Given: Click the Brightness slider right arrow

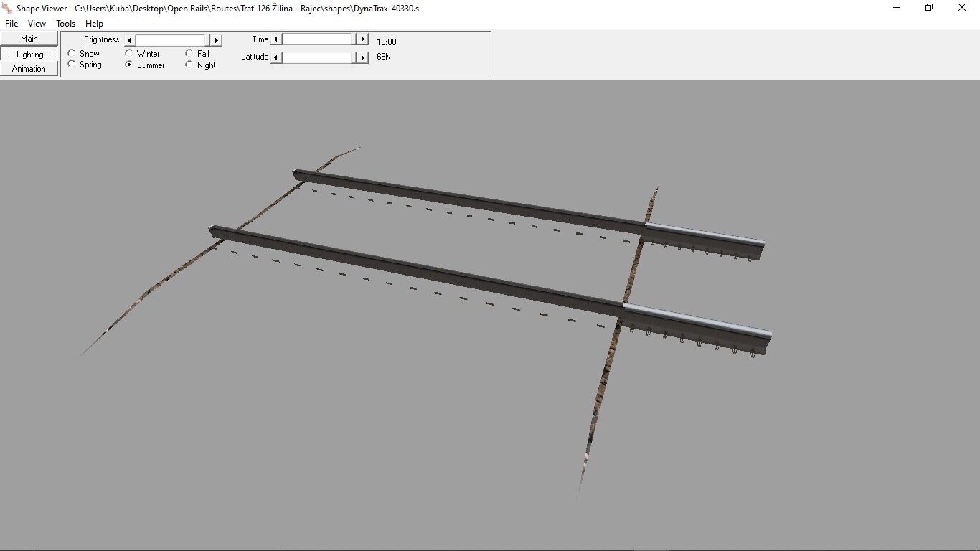Looking at the screenshot, I should click(217, 40).
